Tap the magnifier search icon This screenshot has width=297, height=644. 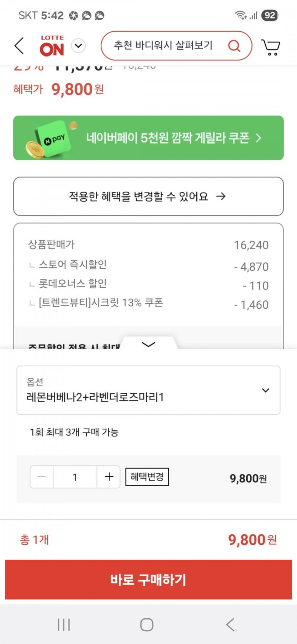234,46
